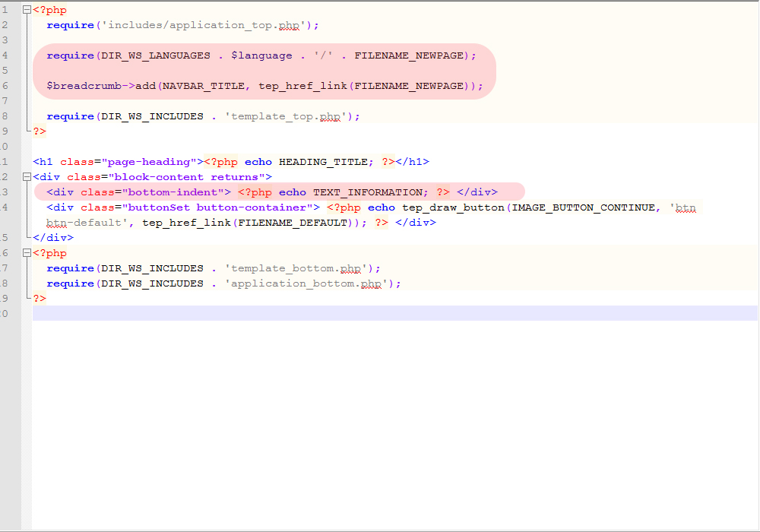Click the echo keyword before tep_draw_button
The height and width of the screenshot is (532, 760).
point(381,207)
